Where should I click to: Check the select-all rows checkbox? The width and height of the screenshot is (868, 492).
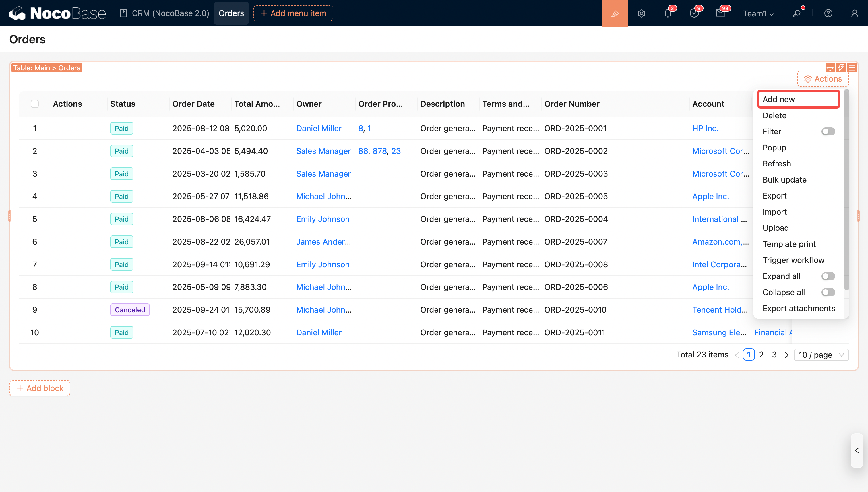pos(35,104)
